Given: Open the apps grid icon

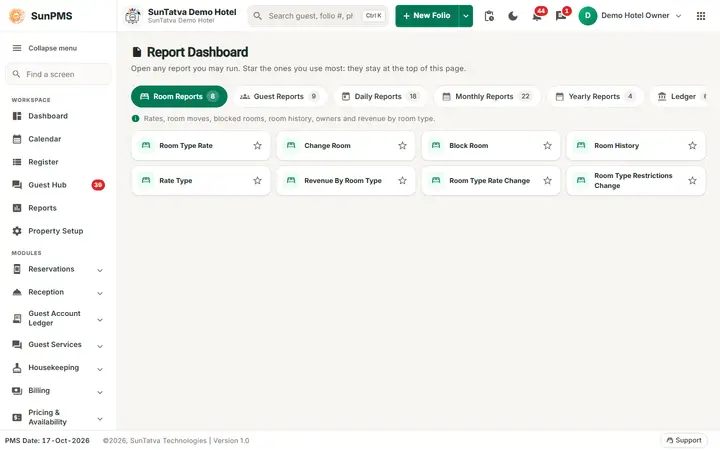Looking at the screenshot, I should coord(701,16).
